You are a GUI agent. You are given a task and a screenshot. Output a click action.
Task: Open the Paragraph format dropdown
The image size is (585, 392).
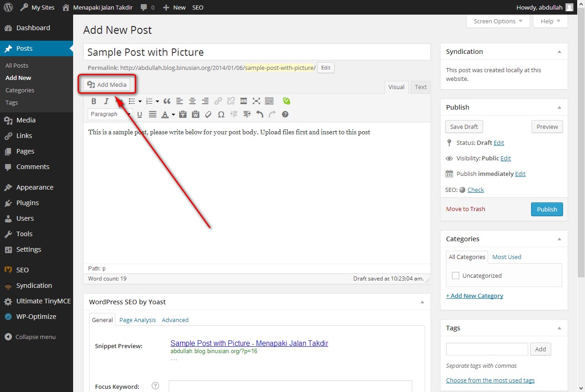click(110, 114)
